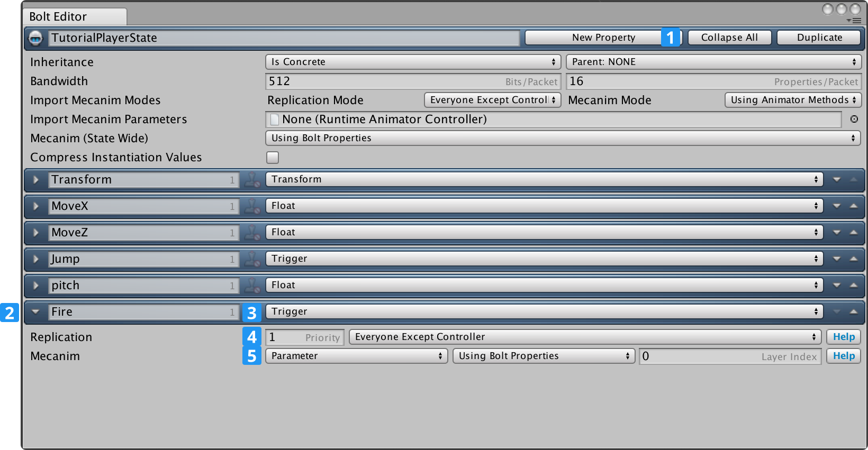This screenshot has width=868, height=450.
Task: Move the MoveZ property up
Action: click(x=854, y=233)
